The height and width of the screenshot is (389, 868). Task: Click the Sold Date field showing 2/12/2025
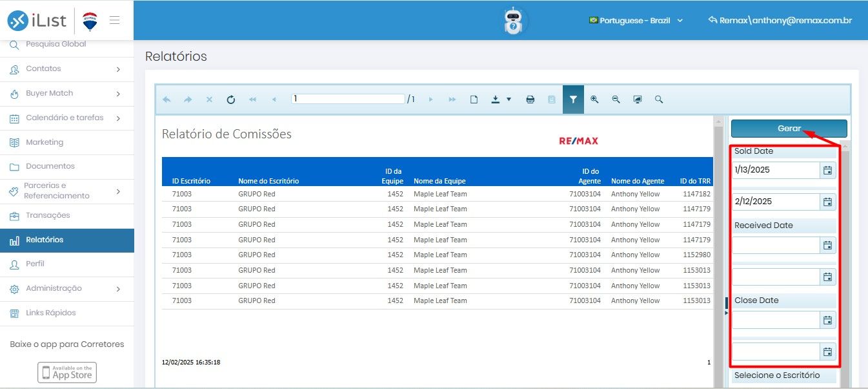coord(776,202)
